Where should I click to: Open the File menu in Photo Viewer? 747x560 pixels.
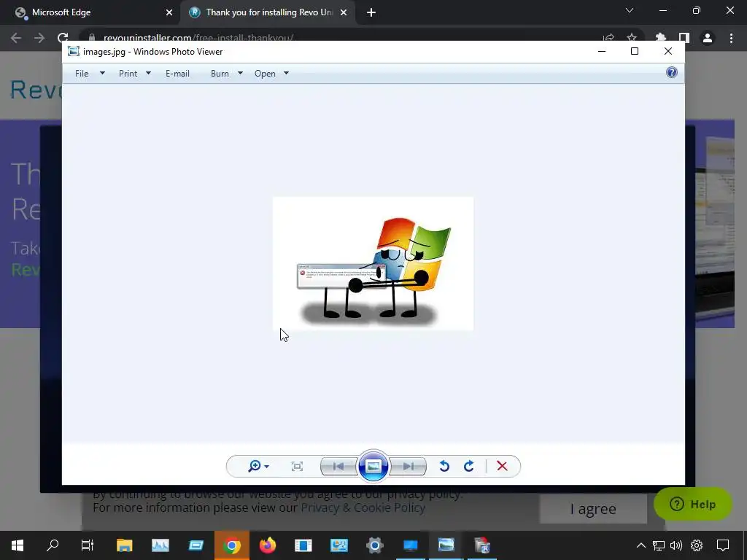coord(82,74)
